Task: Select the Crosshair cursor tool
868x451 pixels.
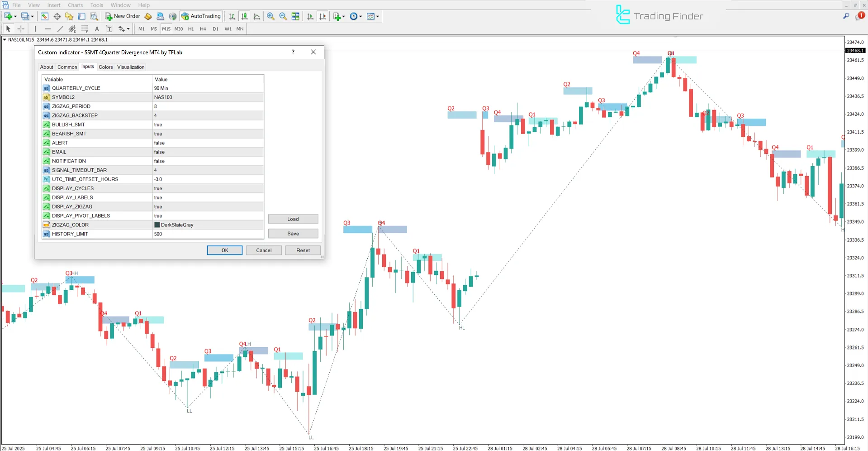Action: click(21, 29)
